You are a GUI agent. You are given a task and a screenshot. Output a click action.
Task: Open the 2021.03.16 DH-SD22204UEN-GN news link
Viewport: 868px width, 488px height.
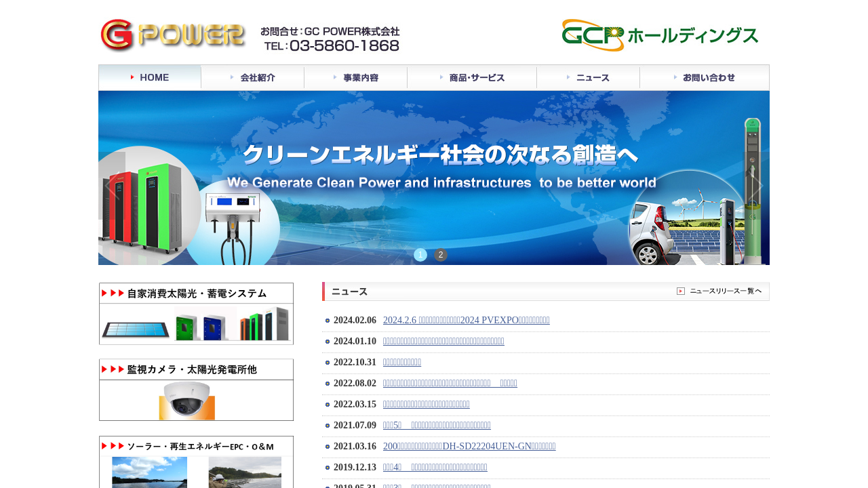click(469, 447)
